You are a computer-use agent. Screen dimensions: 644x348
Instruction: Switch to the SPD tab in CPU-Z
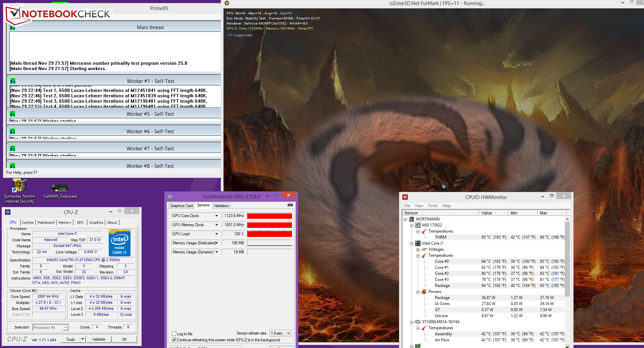click(80, 222)
